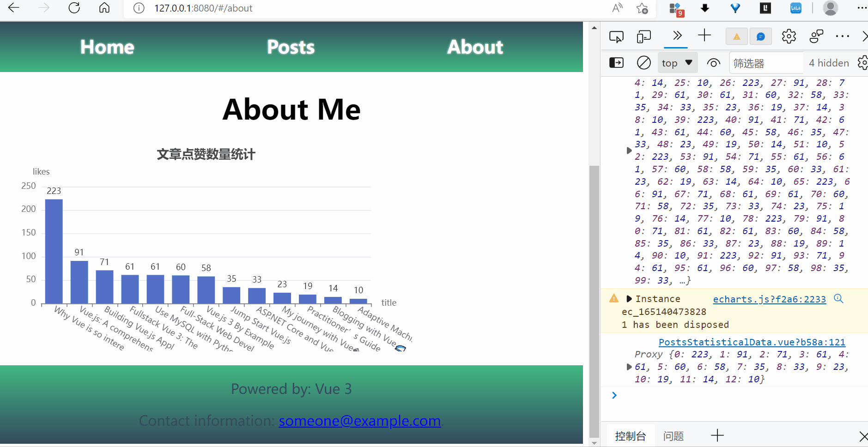Open DevTools settings gear icon
Image resolution: width=868 pixels, height=447 pixels.
point(789,36)
